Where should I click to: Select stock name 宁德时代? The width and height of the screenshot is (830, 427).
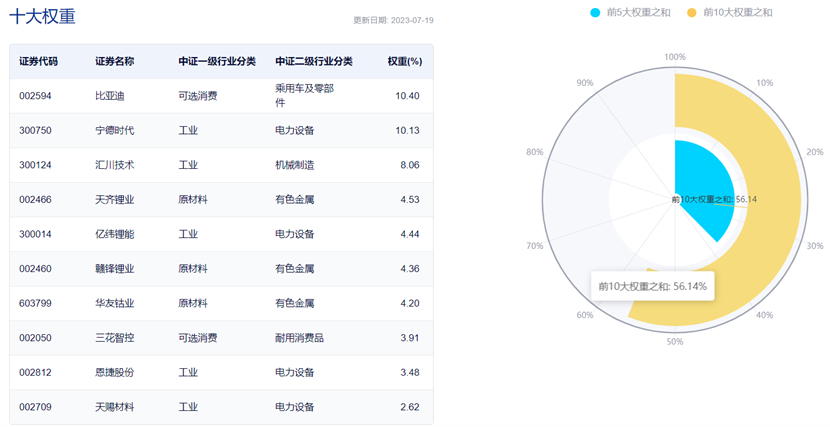[x=115, y=130]
